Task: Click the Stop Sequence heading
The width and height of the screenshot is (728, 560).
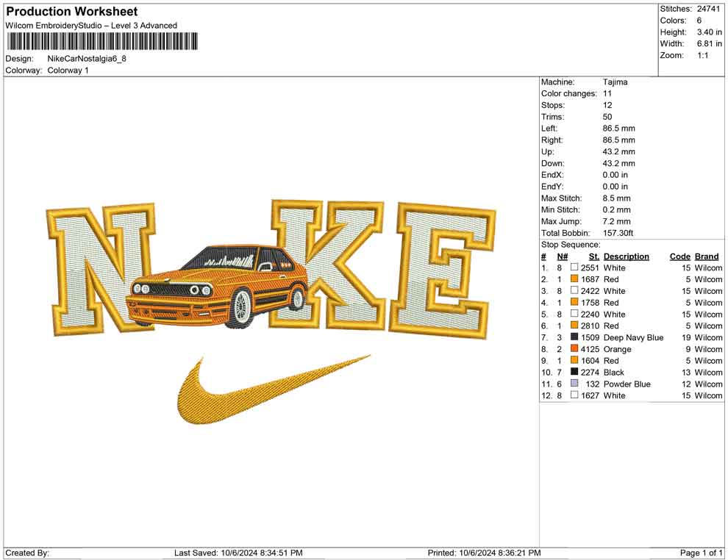Action: tap(571, 245)
